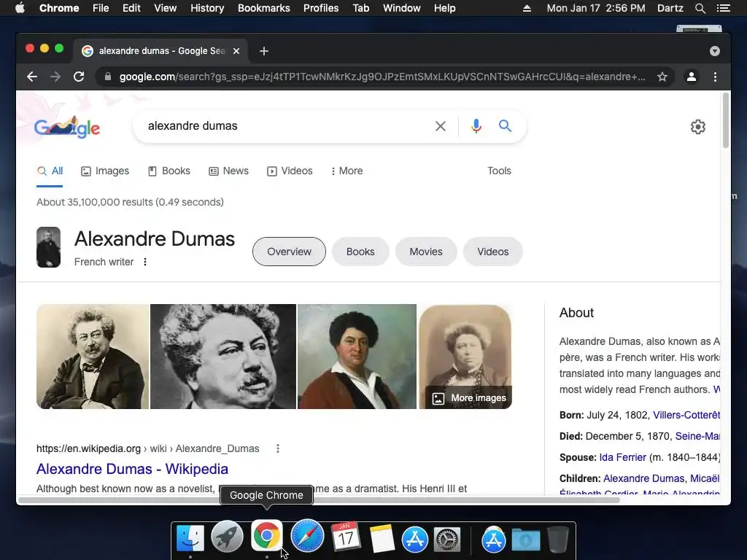
Task: Open the Bookmarks menu
Action: pos(264,8)
